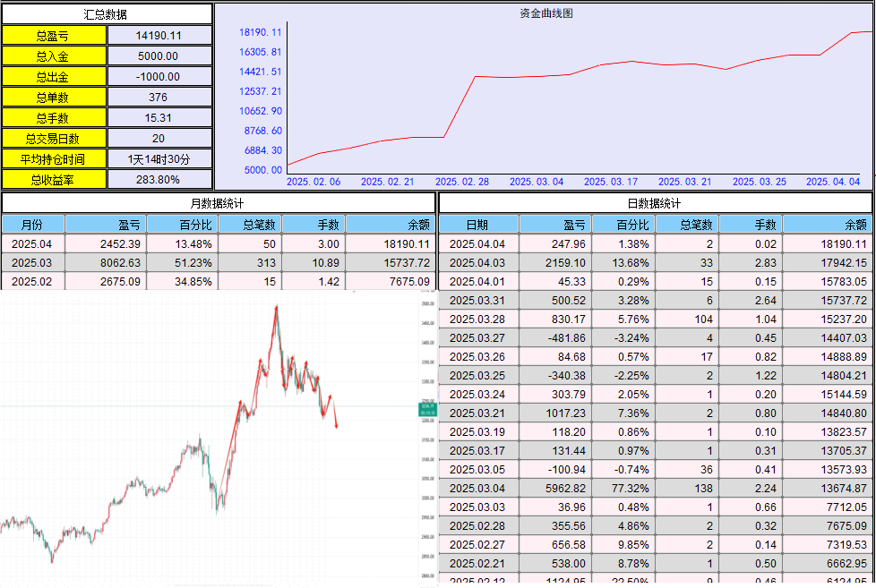Click 总笔数 header in the monthly statistics table

250,225
